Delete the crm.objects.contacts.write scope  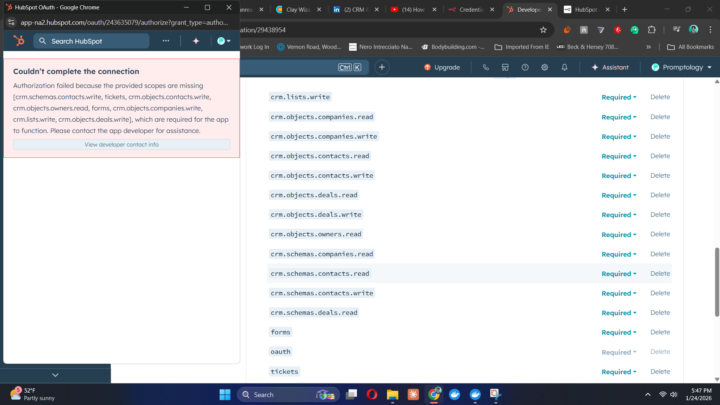point(660,175)
